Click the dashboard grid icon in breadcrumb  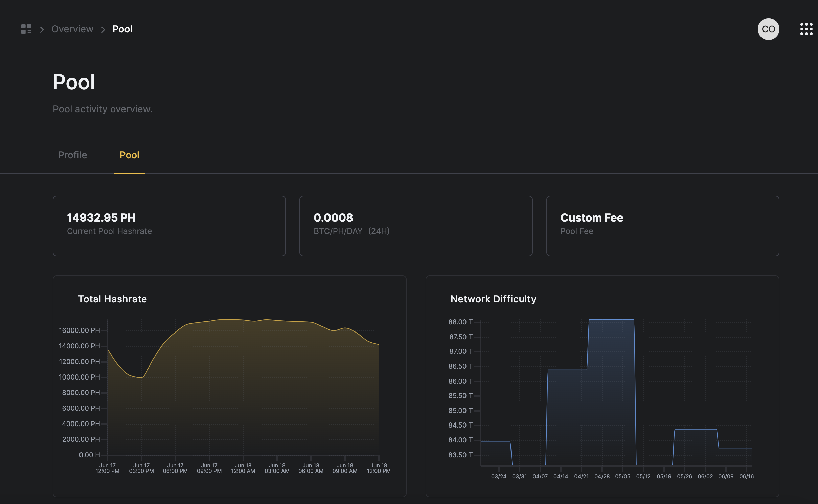click(x=26, y=29)
